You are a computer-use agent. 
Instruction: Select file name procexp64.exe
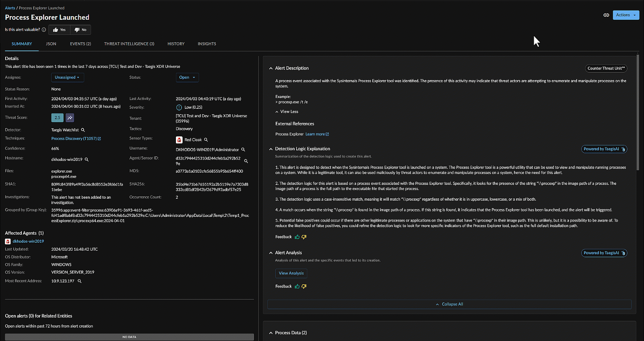64,177
